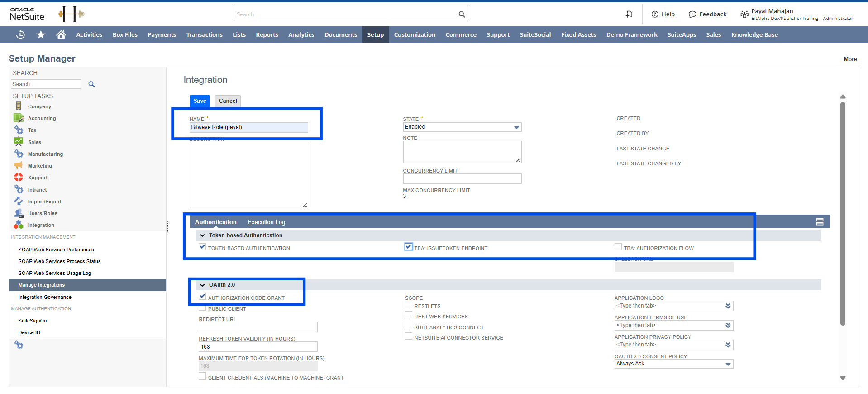Open the Recent Records clock icon
This screenshot has width=868, height=394.
pos(20,34)
